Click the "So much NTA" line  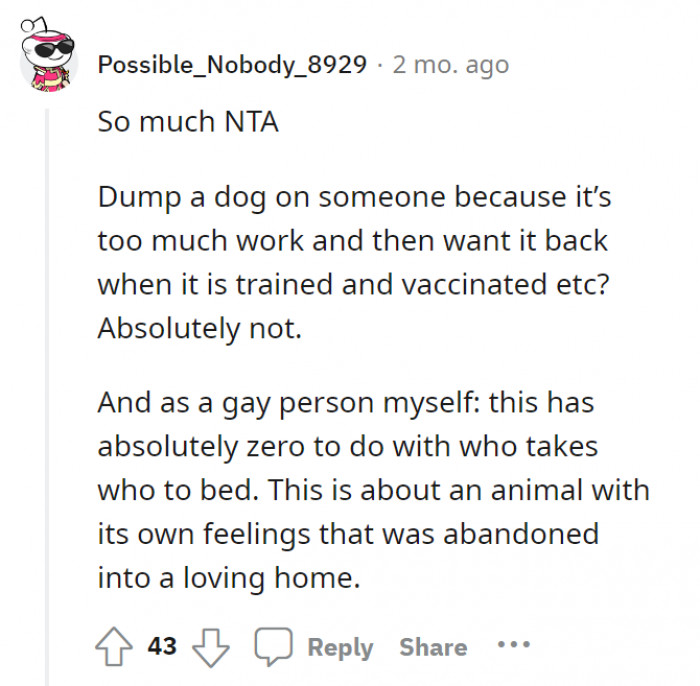pos(187,122)
